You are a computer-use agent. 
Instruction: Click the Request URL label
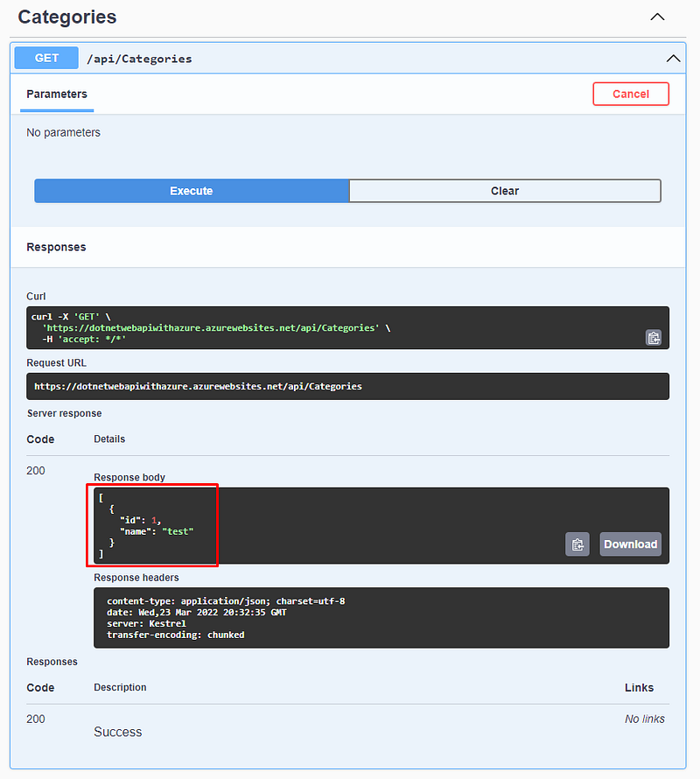[x=56, y=363]
